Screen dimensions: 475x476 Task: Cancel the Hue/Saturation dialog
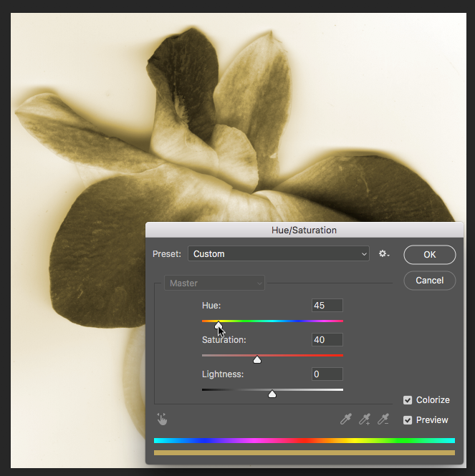tap(429, 281)
